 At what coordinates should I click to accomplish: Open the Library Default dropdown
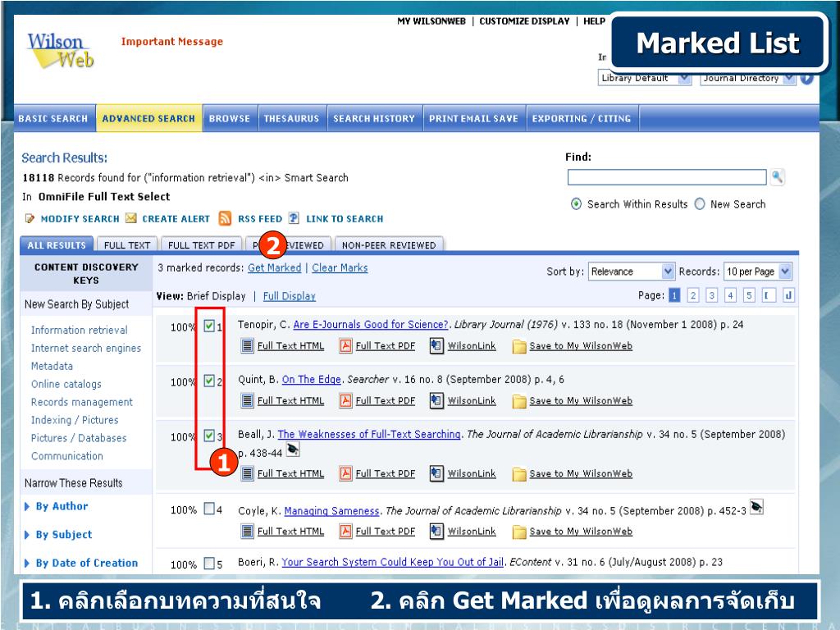[x=645, y=78]
